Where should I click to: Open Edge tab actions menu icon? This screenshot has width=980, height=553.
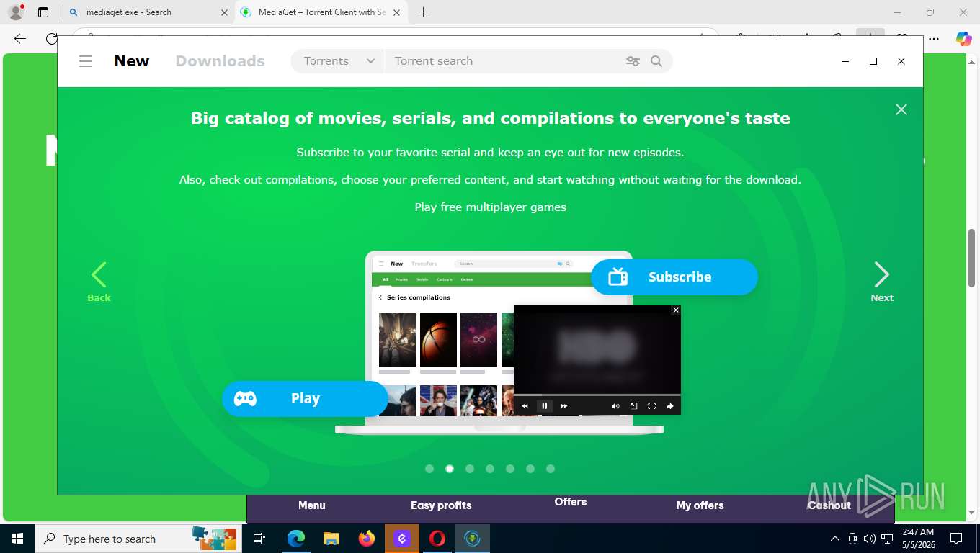pyautogui.click(x=43, y=12)
